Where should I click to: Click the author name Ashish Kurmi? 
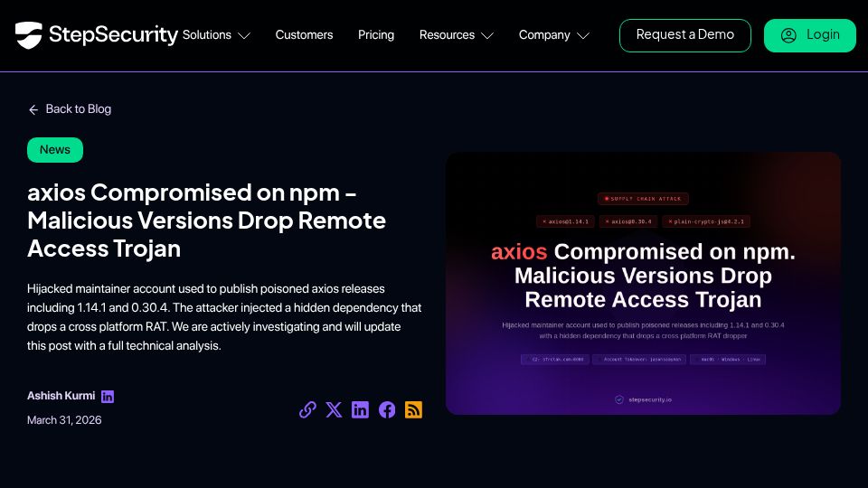pyautogui.click(x=61, y=396)
